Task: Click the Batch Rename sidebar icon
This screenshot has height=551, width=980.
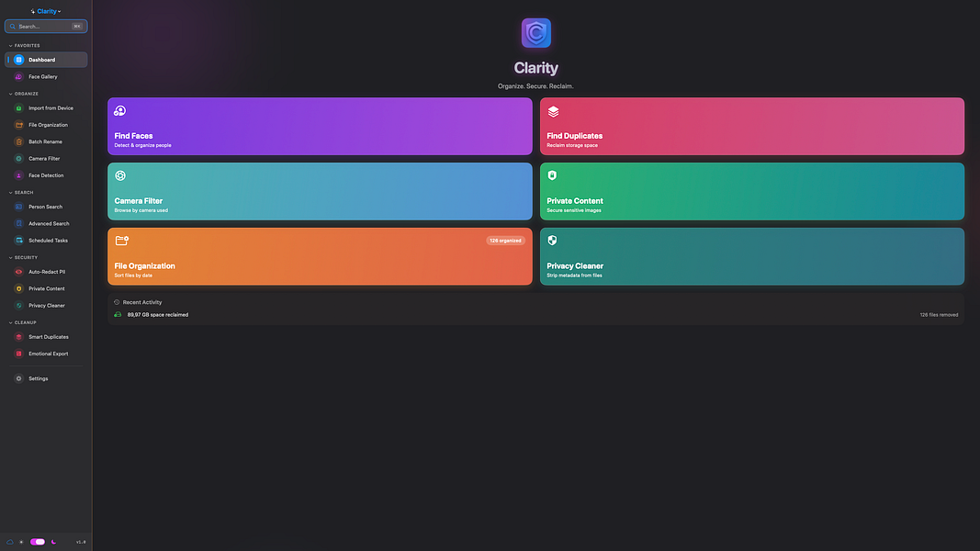Action: point(18,141)
